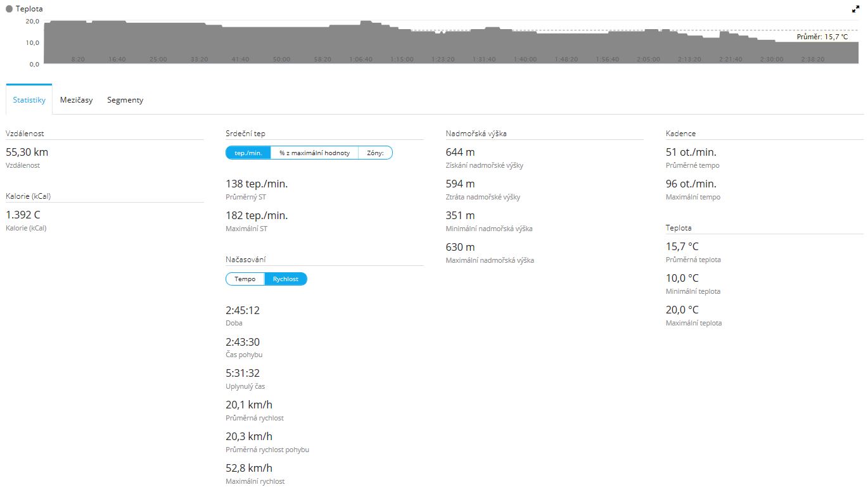Go to the Segmenty tab
The height and width of the screenshot is (492, 868).
click(125, 100)
